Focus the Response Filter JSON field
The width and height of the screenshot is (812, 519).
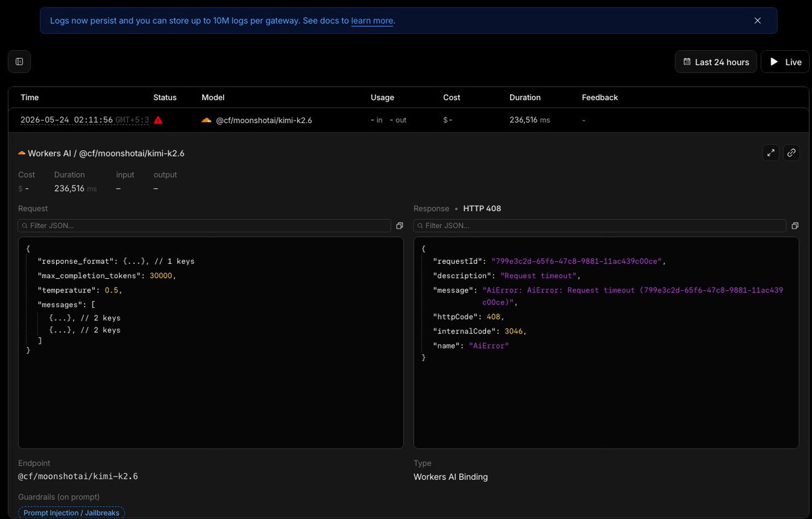[600, 225]
